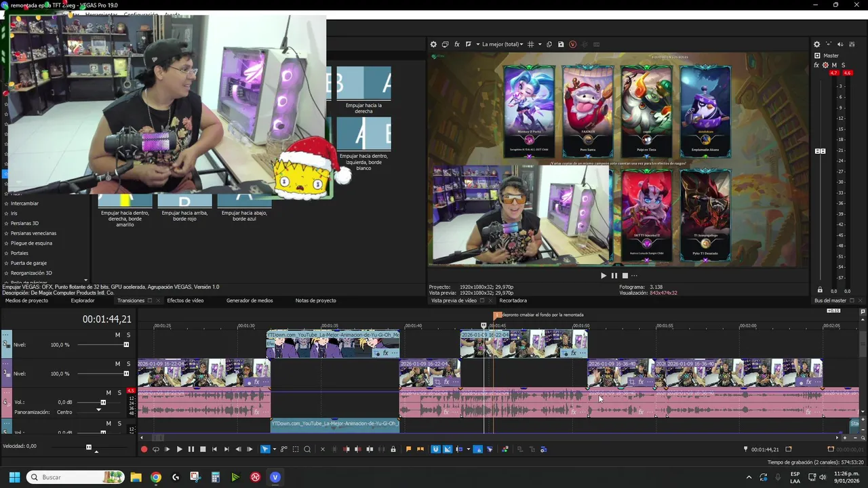Toggle loop playback in transport bar
The height and width of the screenshot is (488, 868).
coord(156,449)
